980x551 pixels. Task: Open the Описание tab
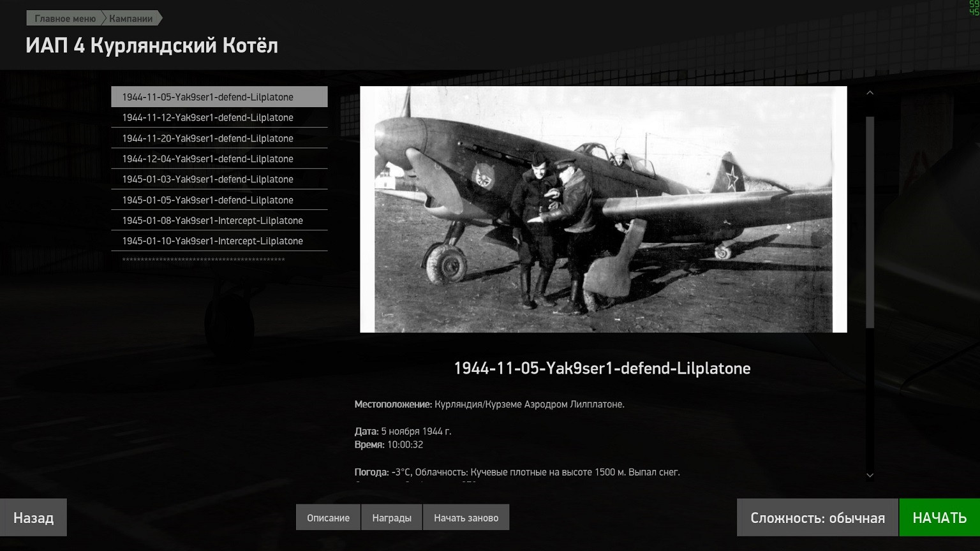[x=328, y=517]
